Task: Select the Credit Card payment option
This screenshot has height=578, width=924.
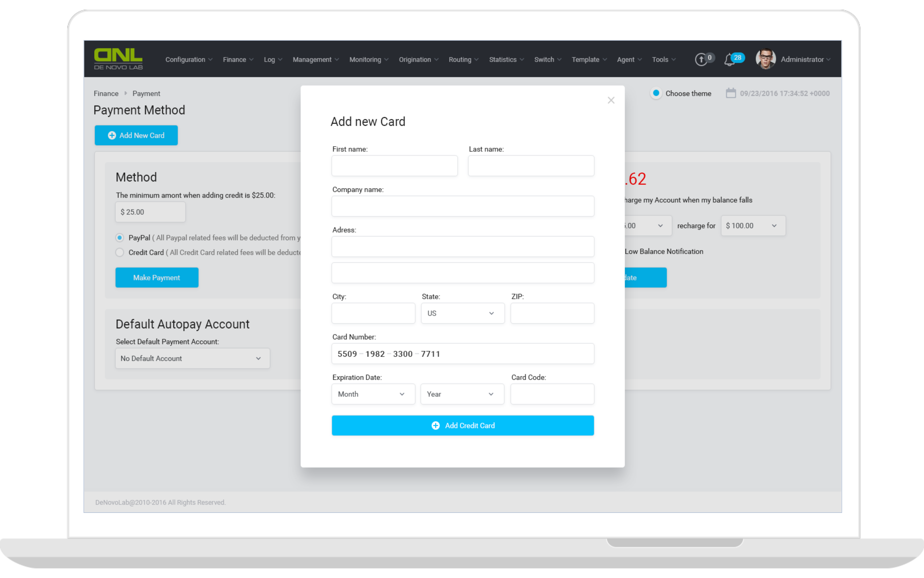Action: tap(120, 252)
